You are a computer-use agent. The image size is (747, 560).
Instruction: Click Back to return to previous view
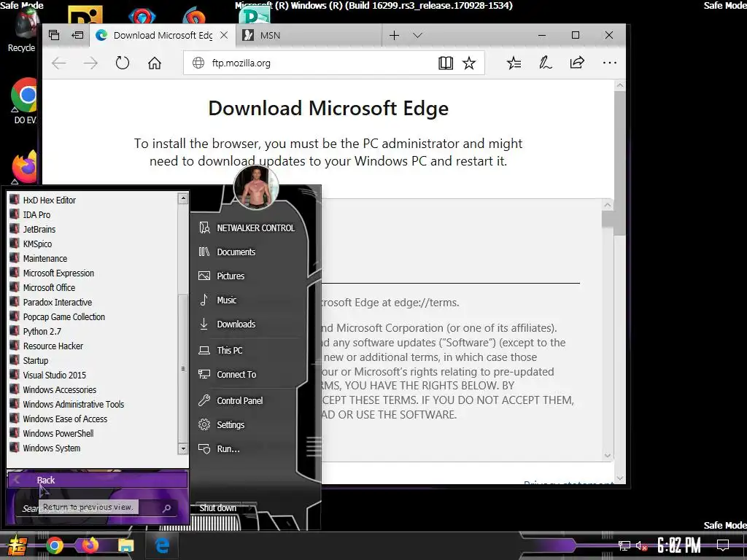pos(97,480)
